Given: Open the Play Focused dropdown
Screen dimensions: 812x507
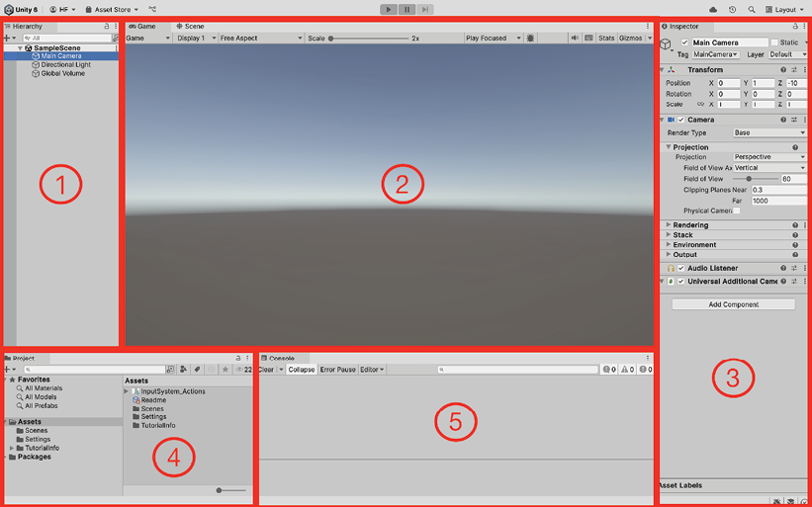Looking at the screenshot, I should coord(494,38).
